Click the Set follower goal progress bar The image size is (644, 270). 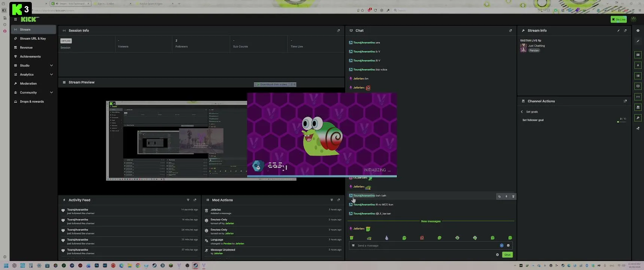point(622,122)
